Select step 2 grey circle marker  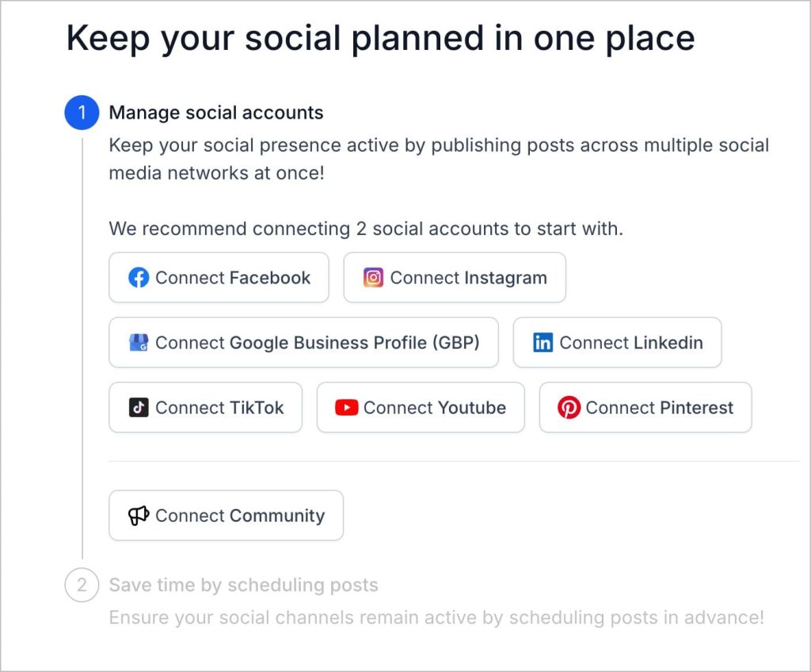coord(82,585)
